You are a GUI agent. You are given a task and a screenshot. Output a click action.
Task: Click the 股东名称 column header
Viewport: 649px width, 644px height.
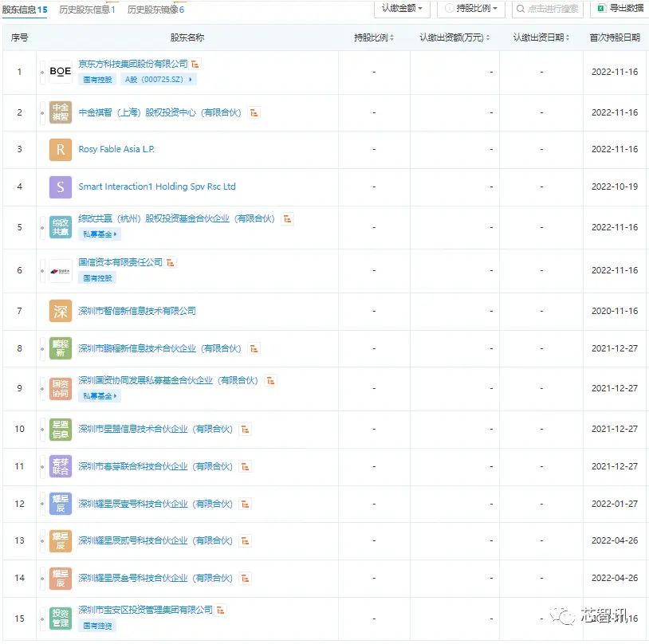[187, 37]
